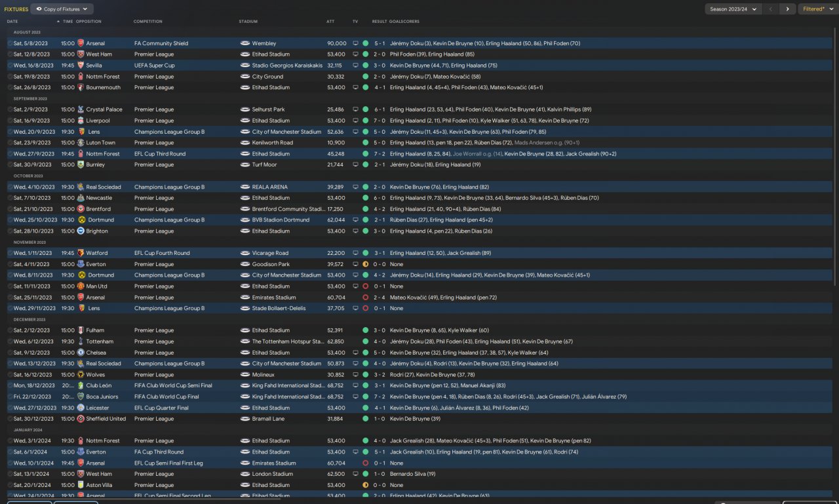Open the EFL Cup Quarter Final link

pyautogui.click(x=161, y=408)
